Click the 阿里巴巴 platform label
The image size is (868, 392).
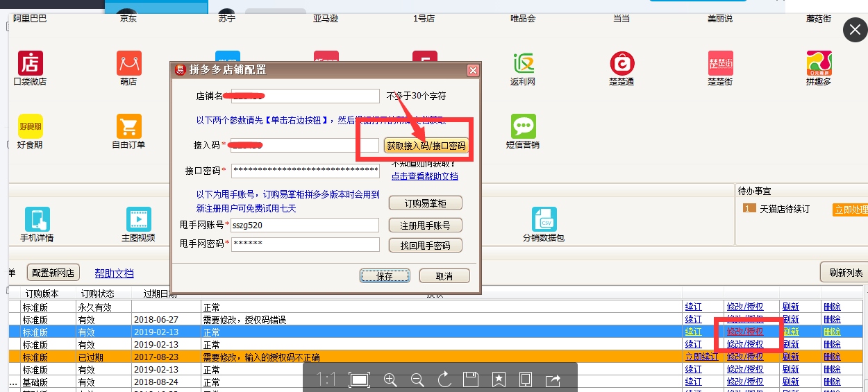[x=30, y=19]
